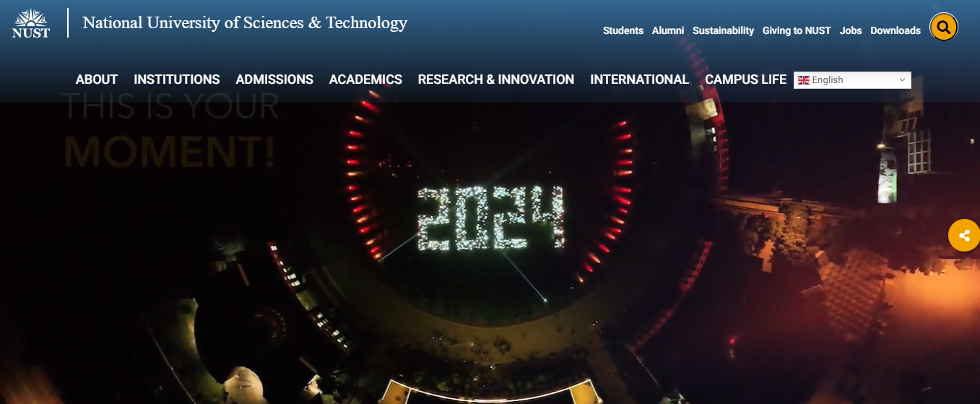Viewport: 980px width, 404px height.
Task: Open the ACADEMICS menu
Action: [365, 79]
